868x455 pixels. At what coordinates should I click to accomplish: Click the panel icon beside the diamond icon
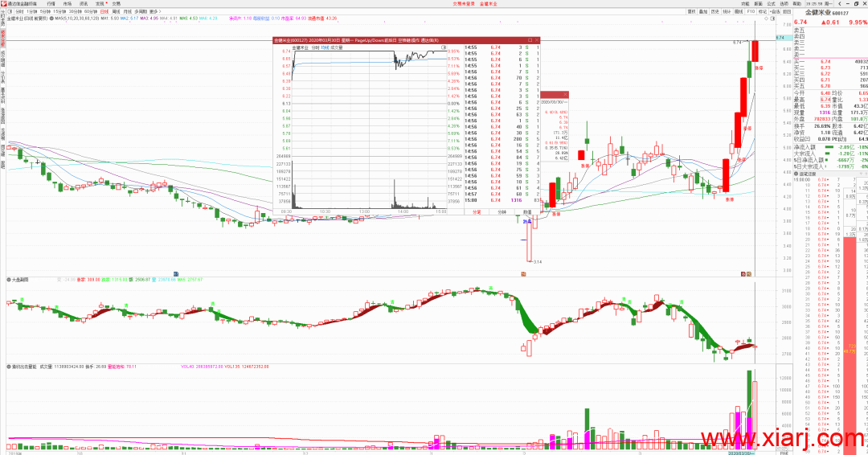point(772,18)
